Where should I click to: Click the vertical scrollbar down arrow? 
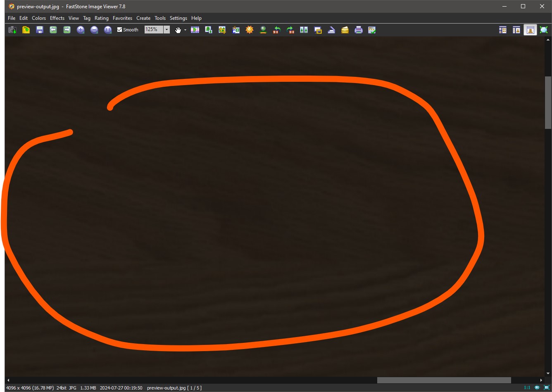point(548,373)
